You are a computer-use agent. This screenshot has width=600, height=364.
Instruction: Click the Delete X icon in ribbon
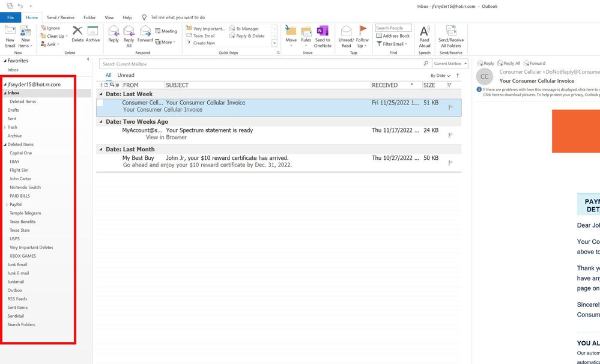click(77, 31)
